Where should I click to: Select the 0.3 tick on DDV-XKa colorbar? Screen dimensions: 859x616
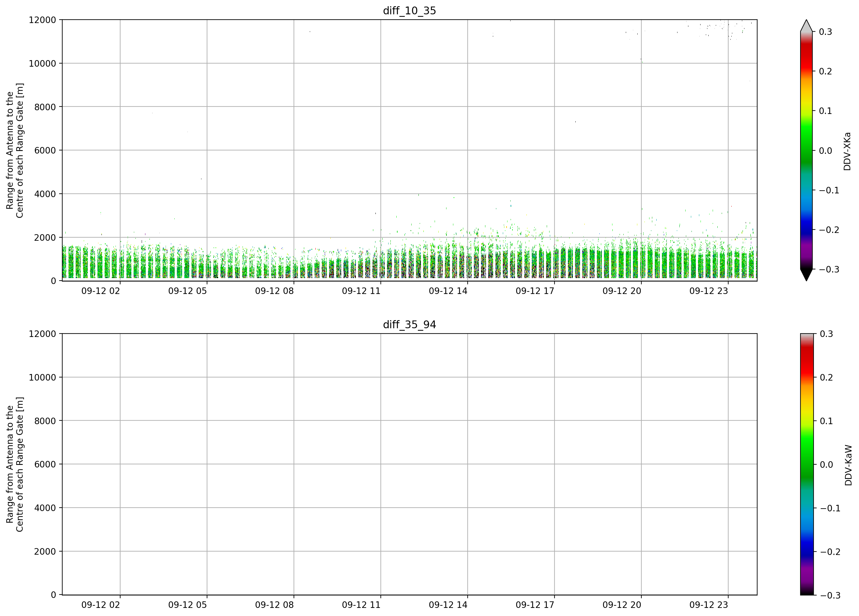coord(826,32)
